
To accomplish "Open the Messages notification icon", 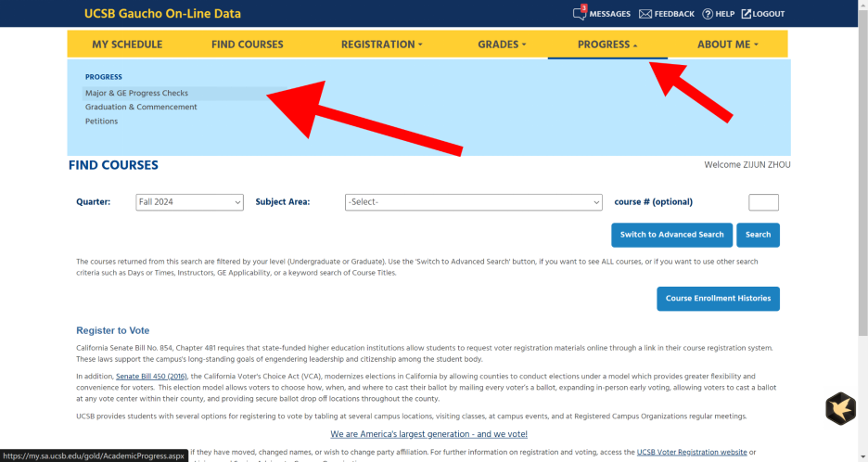I will 579,13.
